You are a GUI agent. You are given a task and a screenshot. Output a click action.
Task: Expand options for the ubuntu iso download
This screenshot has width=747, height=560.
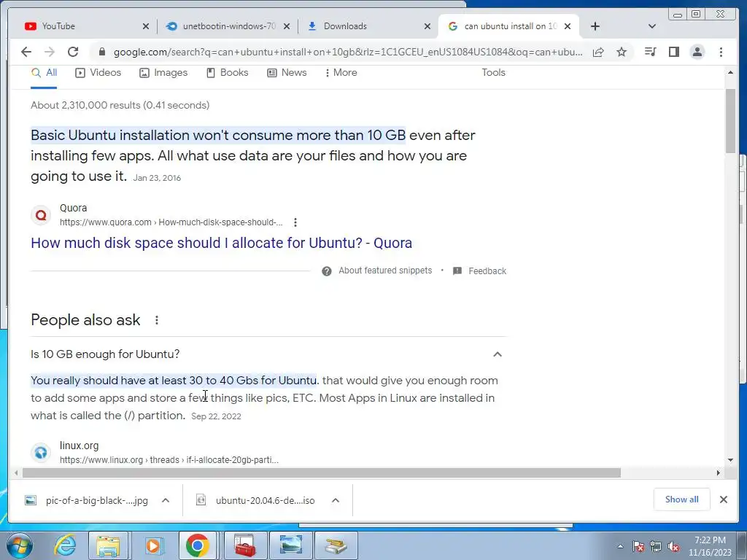click(336, 500)
